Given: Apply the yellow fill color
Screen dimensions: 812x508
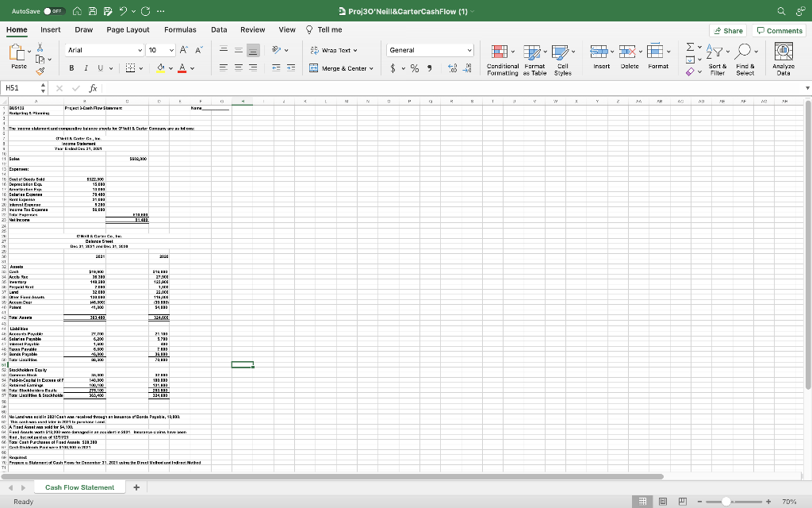Looking at the screenshot, I should (160, 68).
